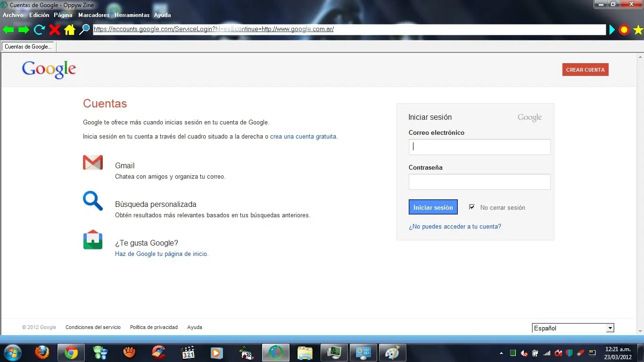Click the network signal tray icon

(547, 353)
